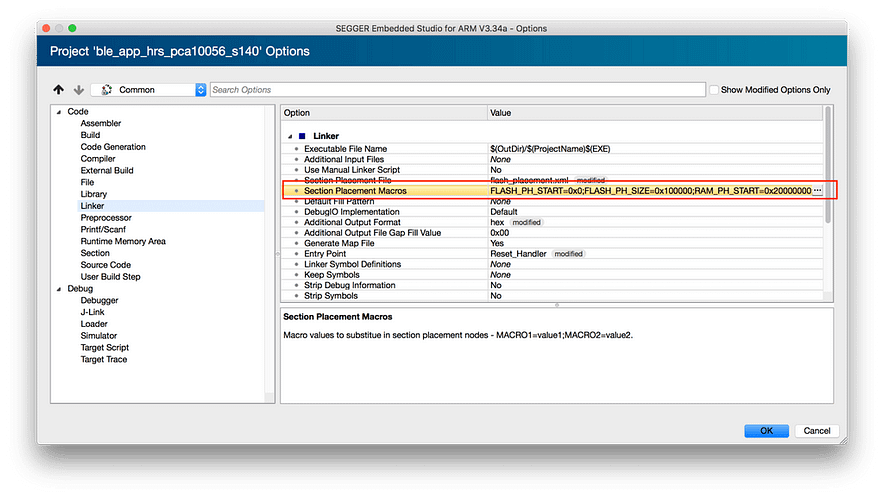Select the DebugIO Implementation option
Image resolution: width=884 pixels, height=497 pixels.
coord(351,212)
